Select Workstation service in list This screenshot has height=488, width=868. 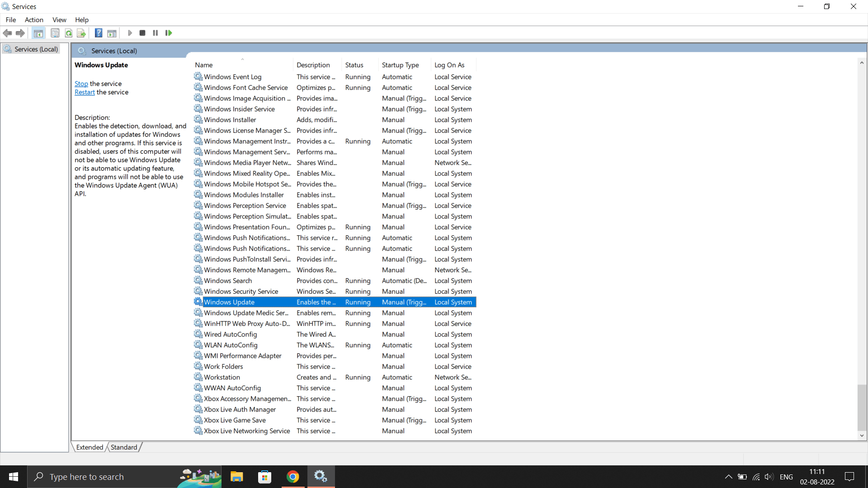click(221, 376)
